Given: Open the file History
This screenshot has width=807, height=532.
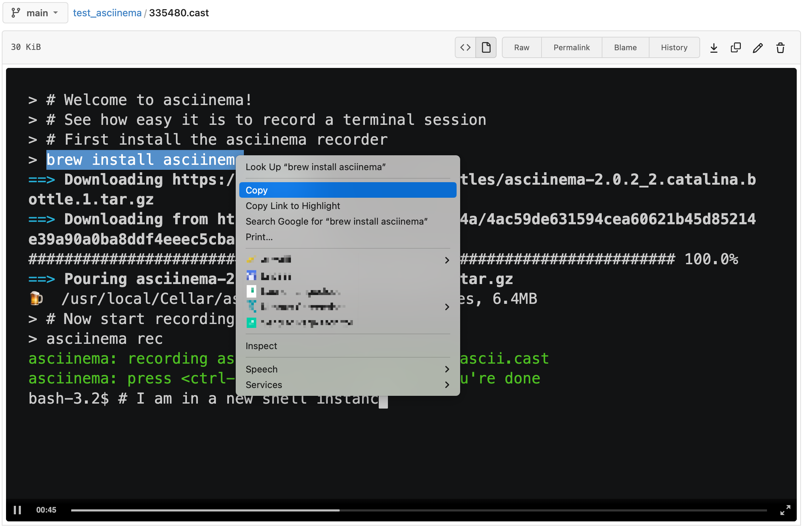Looking at the screenshot, I should (x=674, y=47).
